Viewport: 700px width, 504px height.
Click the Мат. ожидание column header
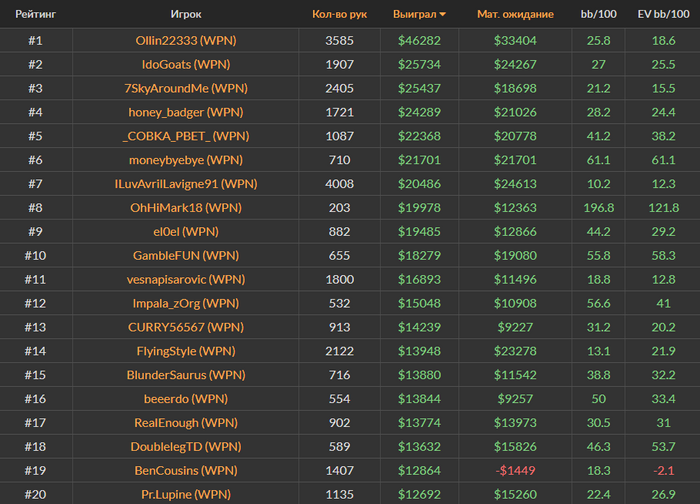[x=515, y=15]
